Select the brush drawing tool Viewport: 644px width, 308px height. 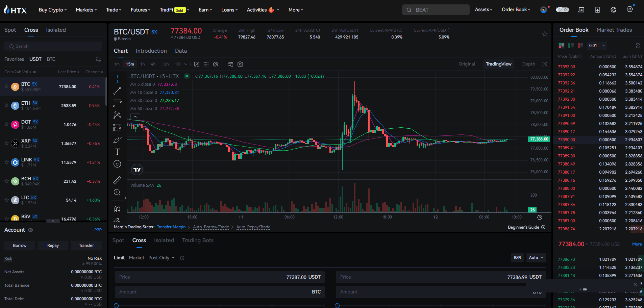pos(117,139)
